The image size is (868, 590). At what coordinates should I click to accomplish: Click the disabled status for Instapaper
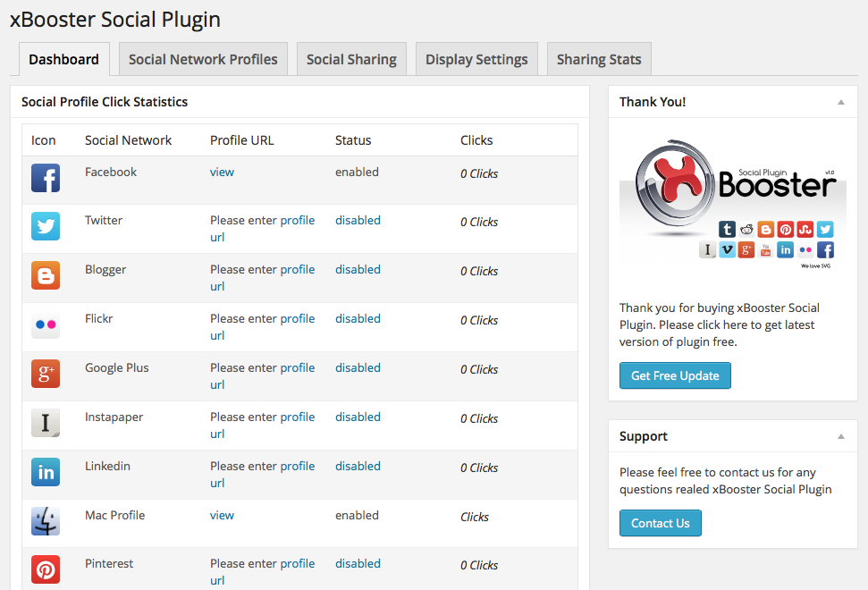click(x=358, y=417)
